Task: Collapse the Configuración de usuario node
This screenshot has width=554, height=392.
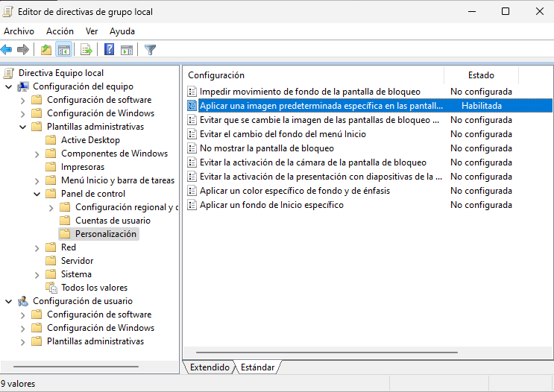Action: click(9, 302)
